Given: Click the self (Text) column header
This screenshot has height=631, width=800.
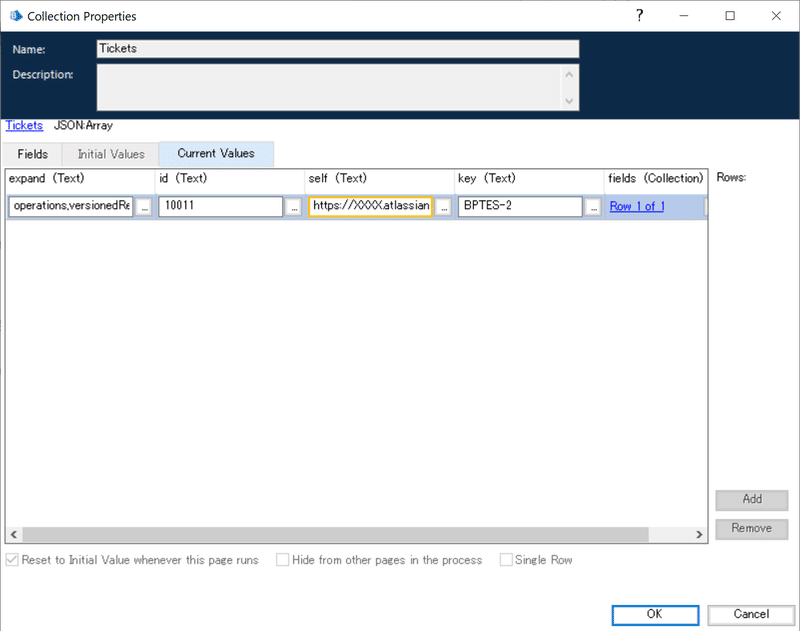Looking at the screenshot, I should (x=380, y=179).
